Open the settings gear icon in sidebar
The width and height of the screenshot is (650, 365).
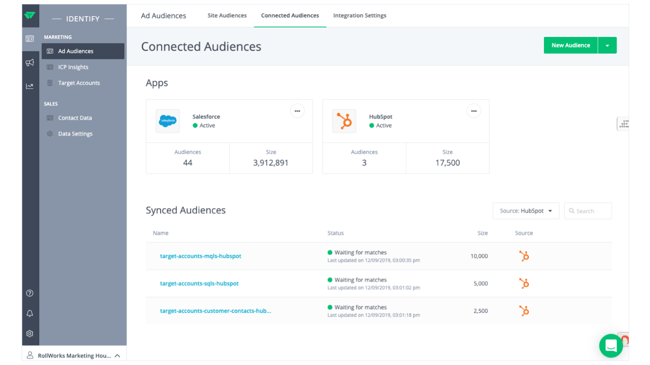pyautogui.click(x=30, y=333)
